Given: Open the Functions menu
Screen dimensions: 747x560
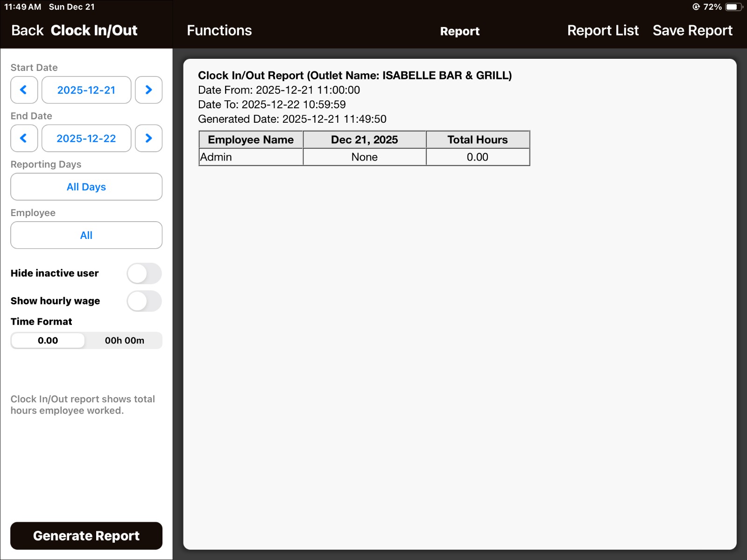Looking at the screenshot, I should click(x=219, y=31).
